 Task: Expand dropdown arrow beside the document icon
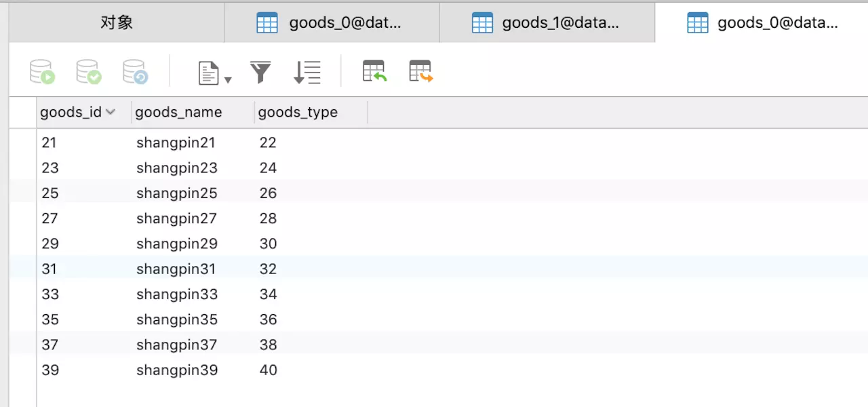coord(228,79)
